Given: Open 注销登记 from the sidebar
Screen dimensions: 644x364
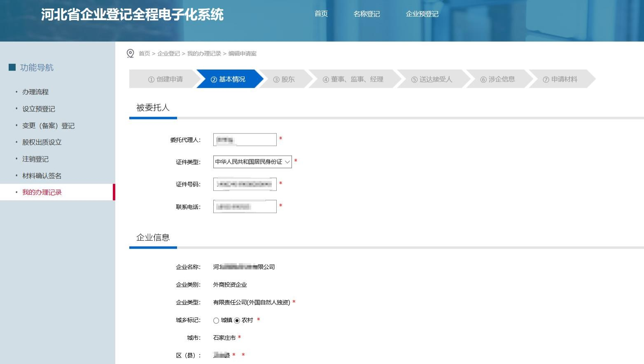Looking at the screenshot, I should click(x=35, y=159).
